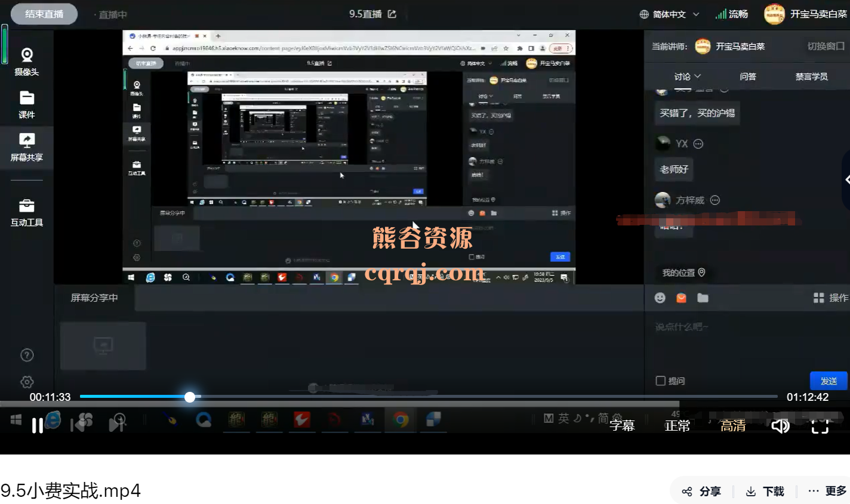
Task: Toggle the 提问 question checkbox
Action: (x=661, y=381)
